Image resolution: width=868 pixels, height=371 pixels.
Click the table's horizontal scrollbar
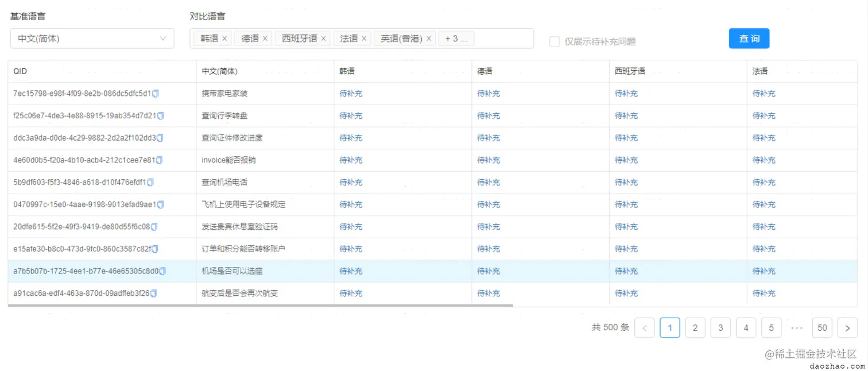(261, 306)
